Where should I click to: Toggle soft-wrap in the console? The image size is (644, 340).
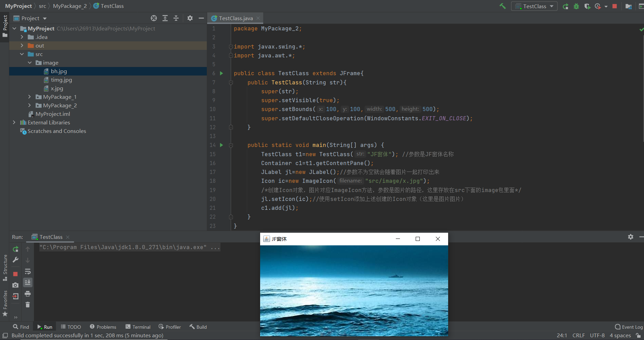click(x=28, y=272)
